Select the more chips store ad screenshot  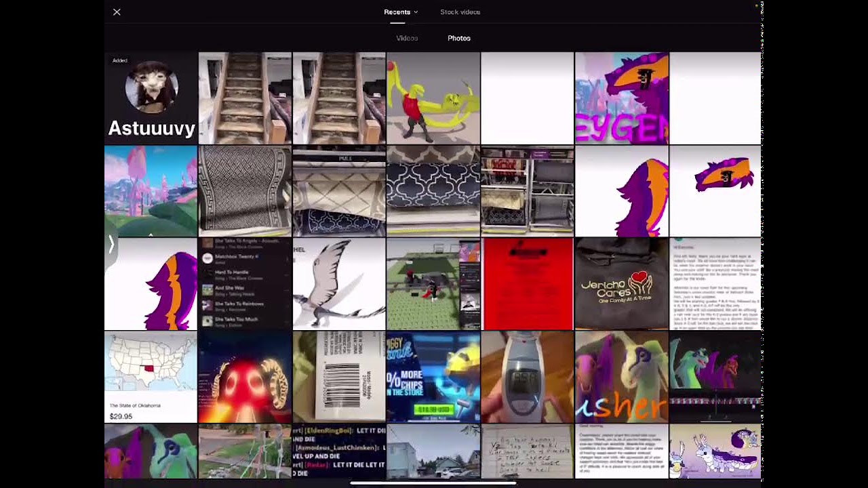click(x=433, y=377)
